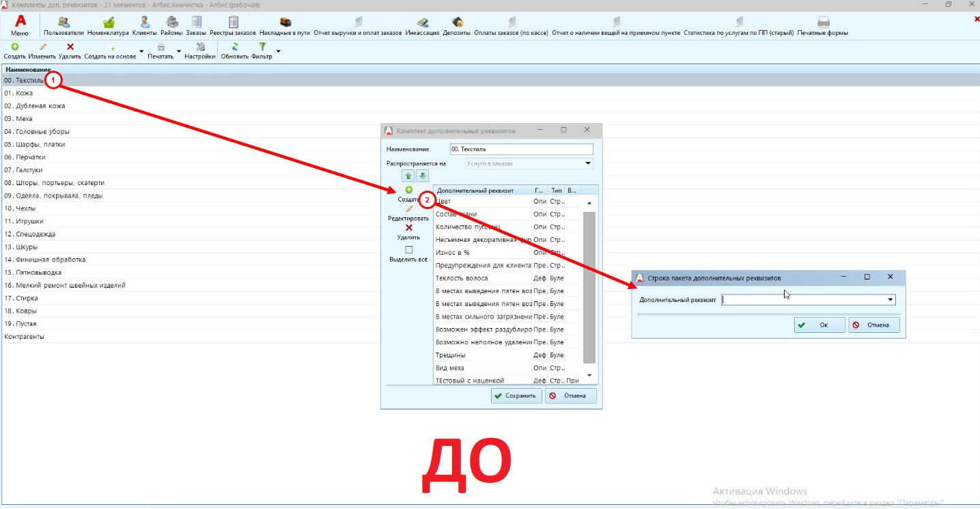Select the Контрагенты row
This screenshot has height=509, width=980.
coord(490,336)
